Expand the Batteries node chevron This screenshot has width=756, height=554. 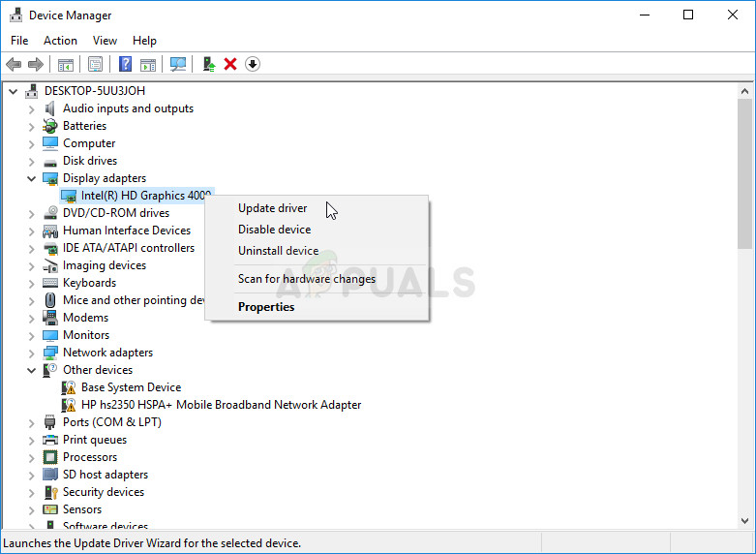point(31,127)
